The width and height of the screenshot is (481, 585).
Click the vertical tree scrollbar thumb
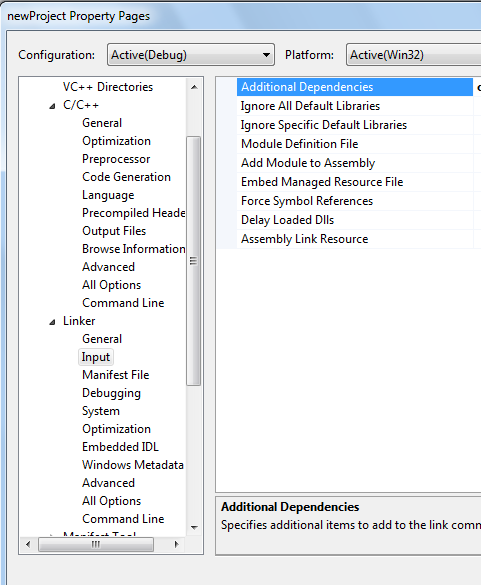pos(193,261)
